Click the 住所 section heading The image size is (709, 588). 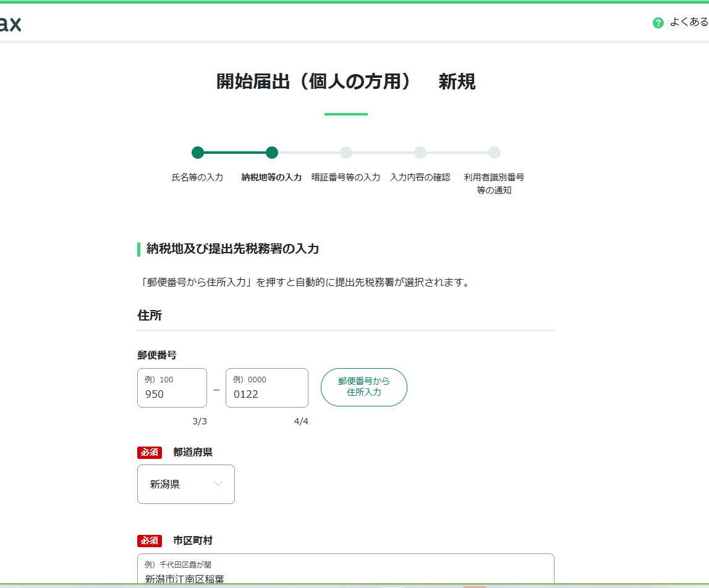point(150,315)
